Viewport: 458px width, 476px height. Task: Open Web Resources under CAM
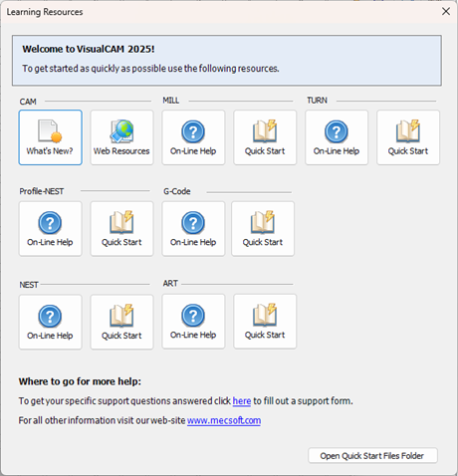coord(121,137)
